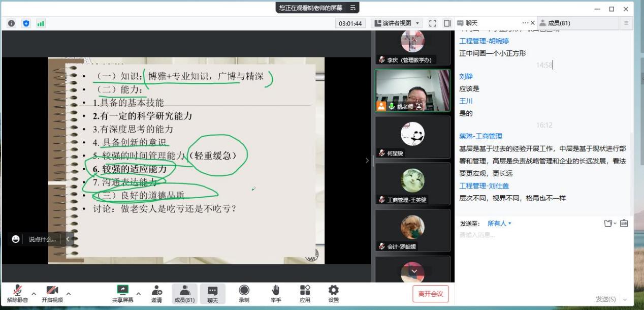Expand the 发送至 所有人 recipient dropdown
644x310 pixels.
(499, 224)
